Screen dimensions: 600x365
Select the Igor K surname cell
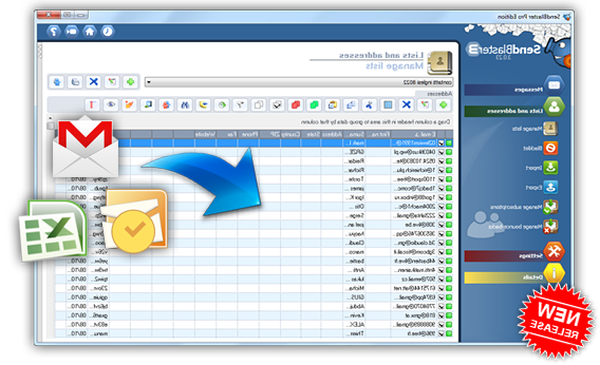pyautogui.click(x=354, y=197)
